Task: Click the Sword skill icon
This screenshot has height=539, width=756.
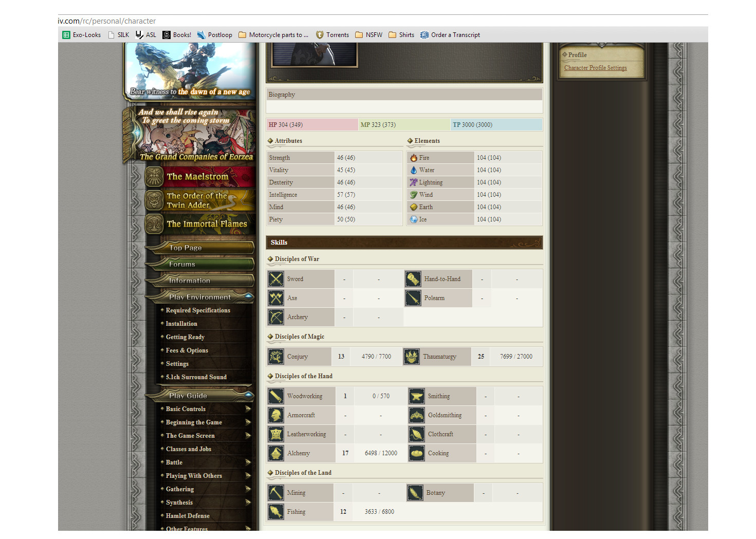Action: (276, 279)
